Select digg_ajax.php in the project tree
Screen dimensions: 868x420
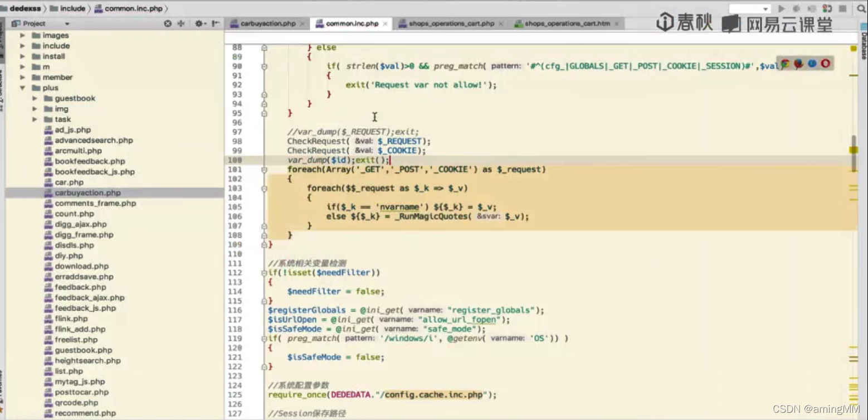(81, 224)
